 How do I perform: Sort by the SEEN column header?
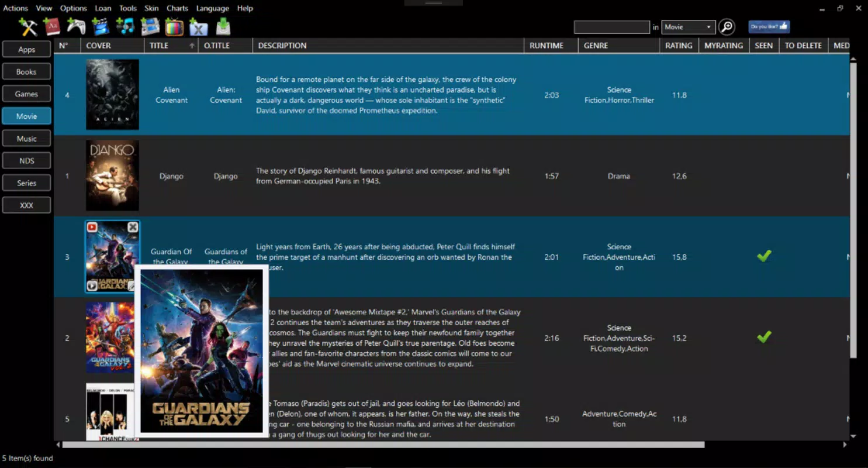pos(764,46)
